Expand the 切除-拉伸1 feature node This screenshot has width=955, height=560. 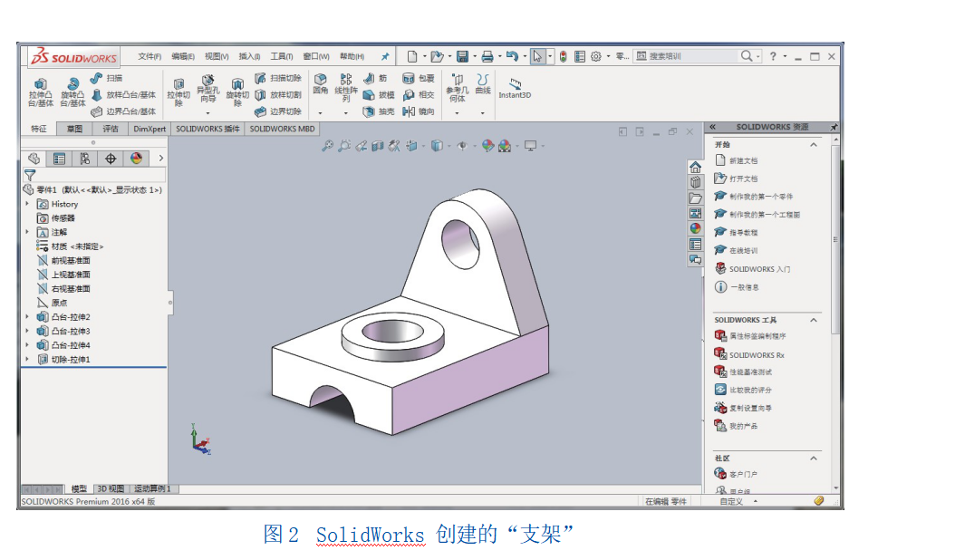27,359
